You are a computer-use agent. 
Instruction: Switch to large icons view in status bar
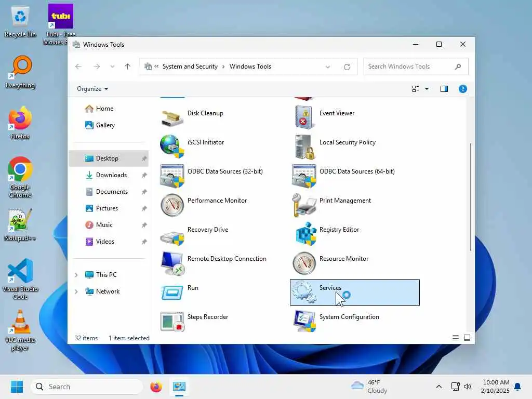[x=467, y=338]
